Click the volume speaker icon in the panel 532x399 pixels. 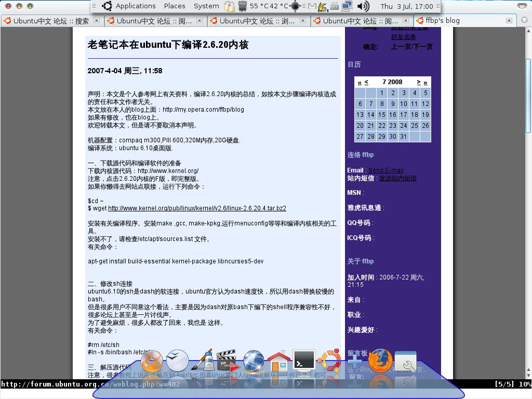point(363,6)
